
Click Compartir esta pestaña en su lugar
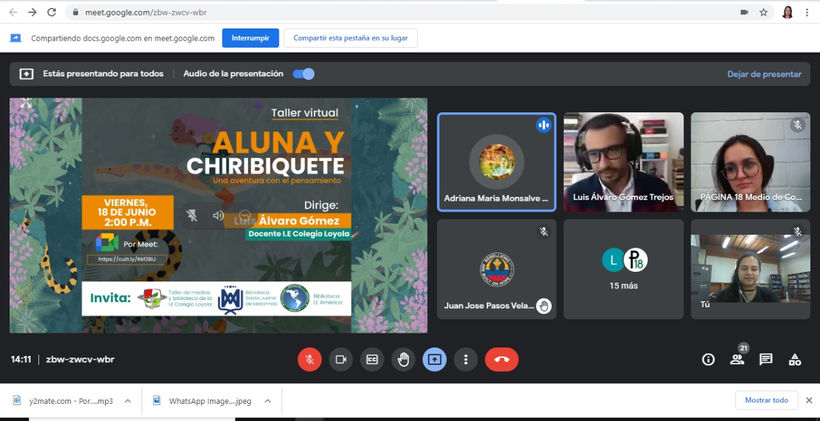click(350, 38)
